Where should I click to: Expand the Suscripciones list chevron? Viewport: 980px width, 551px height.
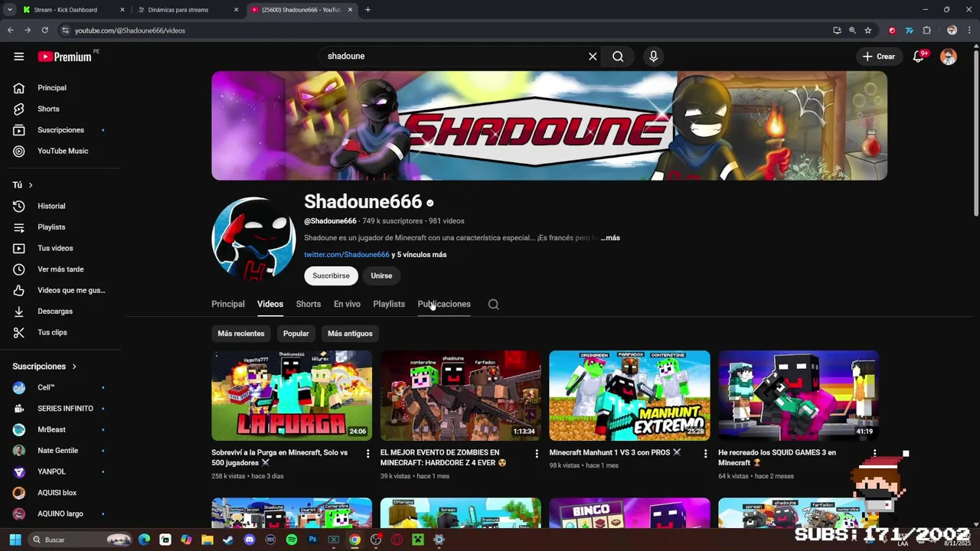point(74,367)
